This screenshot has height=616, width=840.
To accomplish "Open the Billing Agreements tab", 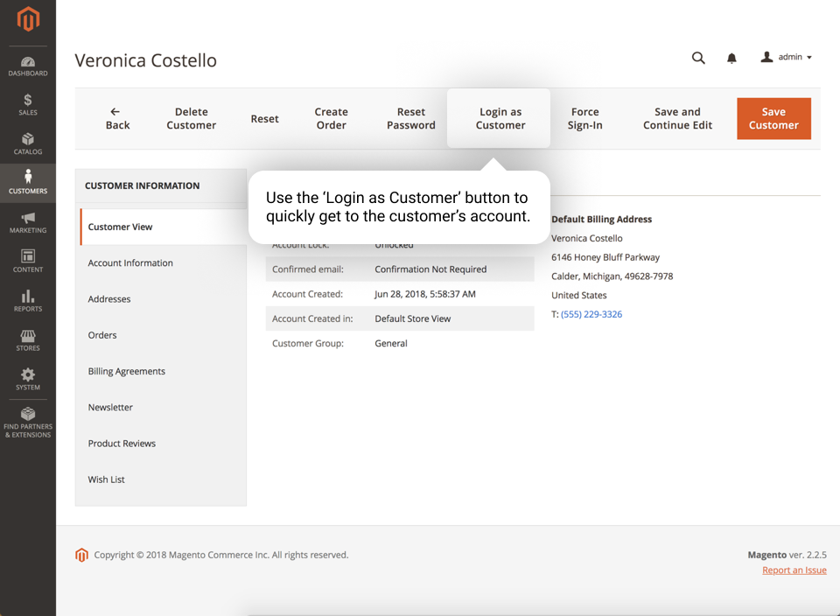I will [x=126, y=371].
